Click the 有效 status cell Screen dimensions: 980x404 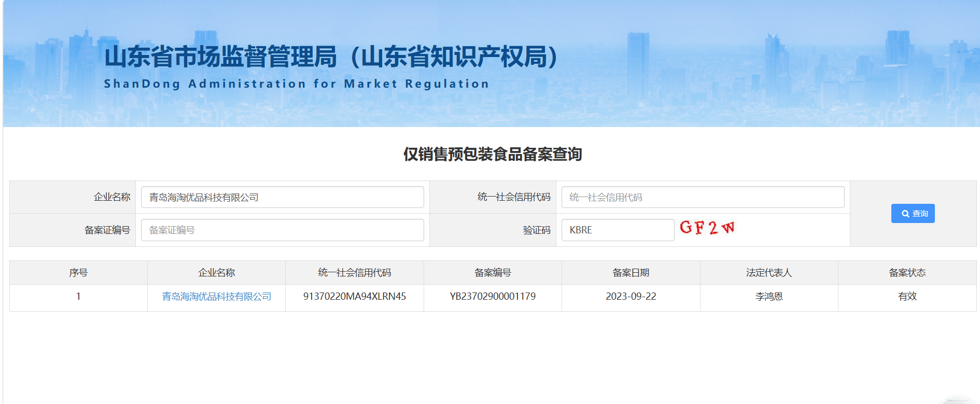click(907, 297)
